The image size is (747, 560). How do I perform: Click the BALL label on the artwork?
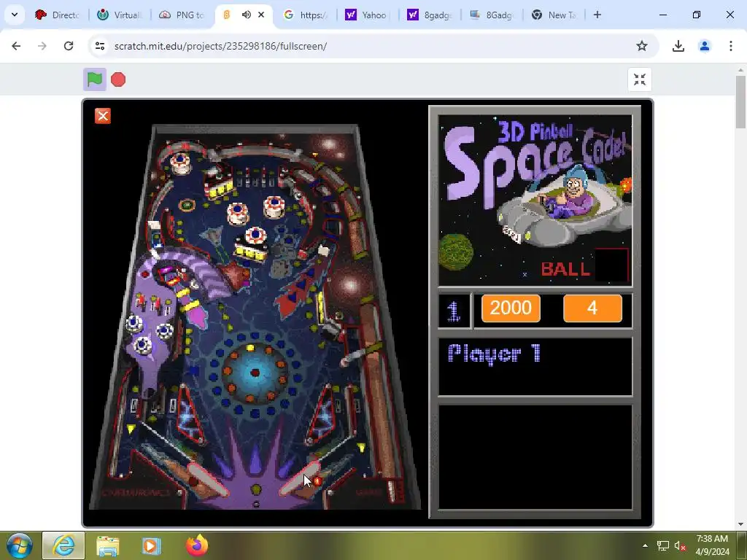tap(565, 269)
